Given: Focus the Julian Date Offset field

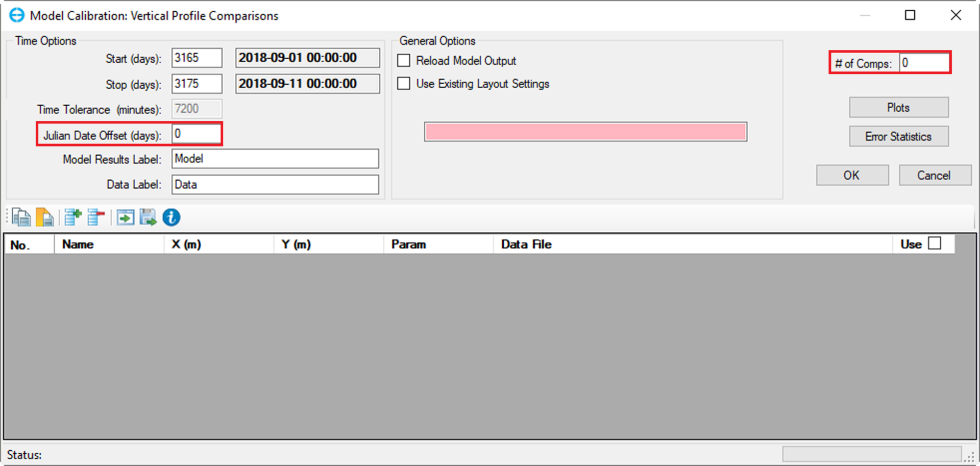Looking at the screenshot, I should pos(197,134).
